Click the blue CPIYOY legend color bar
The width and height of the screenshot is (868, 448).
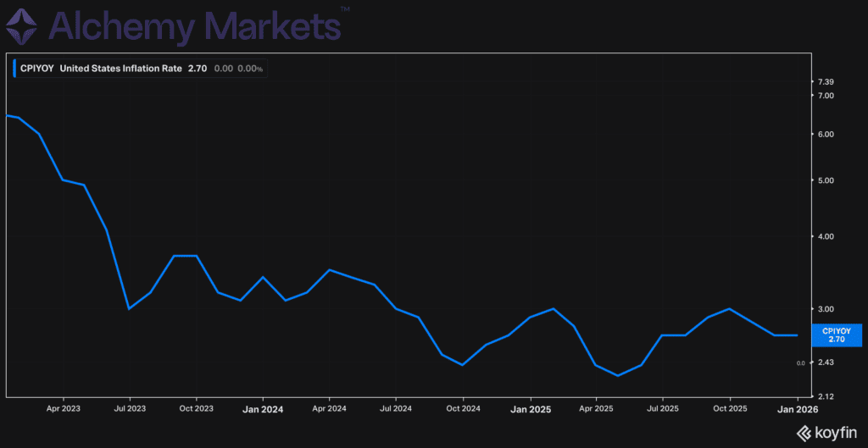point(14,69)
